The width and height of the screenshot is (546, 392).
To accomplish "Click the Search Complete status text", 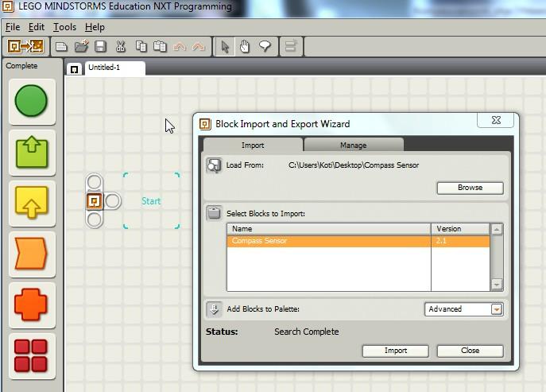I will tap(307, 332).
